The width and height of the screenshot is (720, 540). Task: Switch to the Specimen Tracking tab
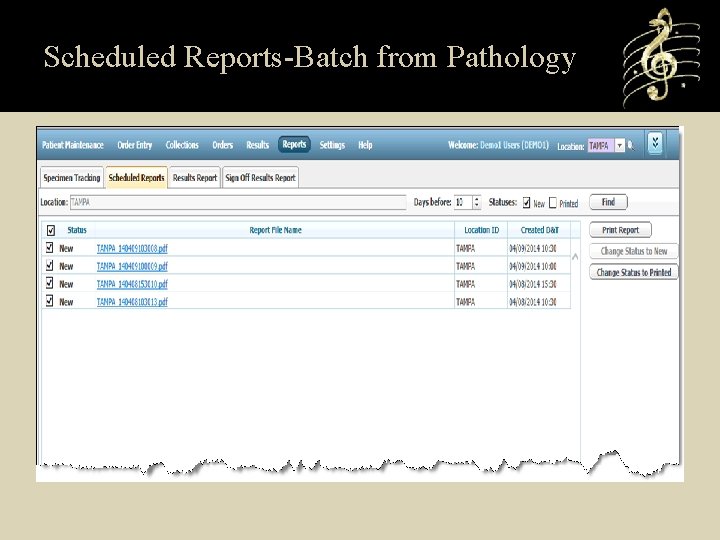(72, 178)
